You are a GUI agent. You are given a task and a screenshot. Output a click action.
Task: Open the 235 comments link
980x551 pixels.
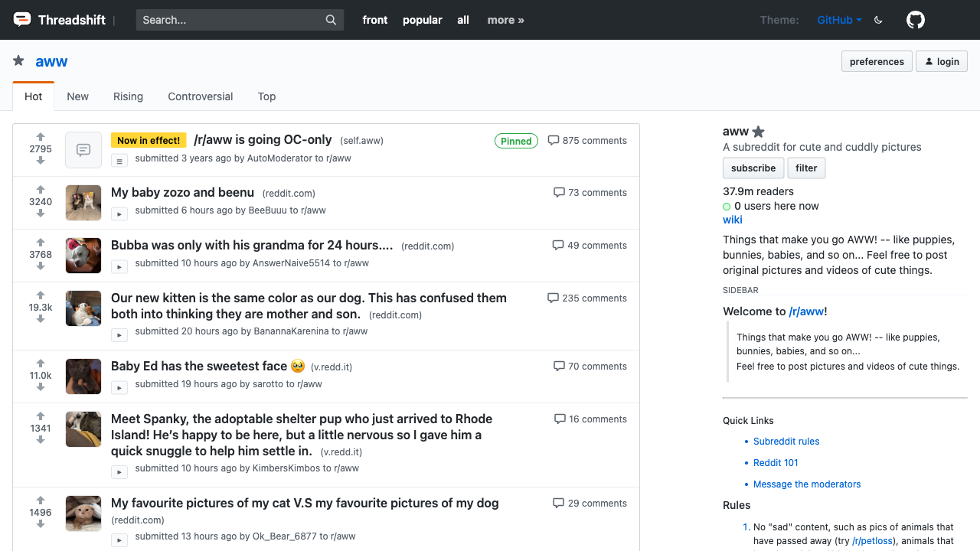[587, 298]
